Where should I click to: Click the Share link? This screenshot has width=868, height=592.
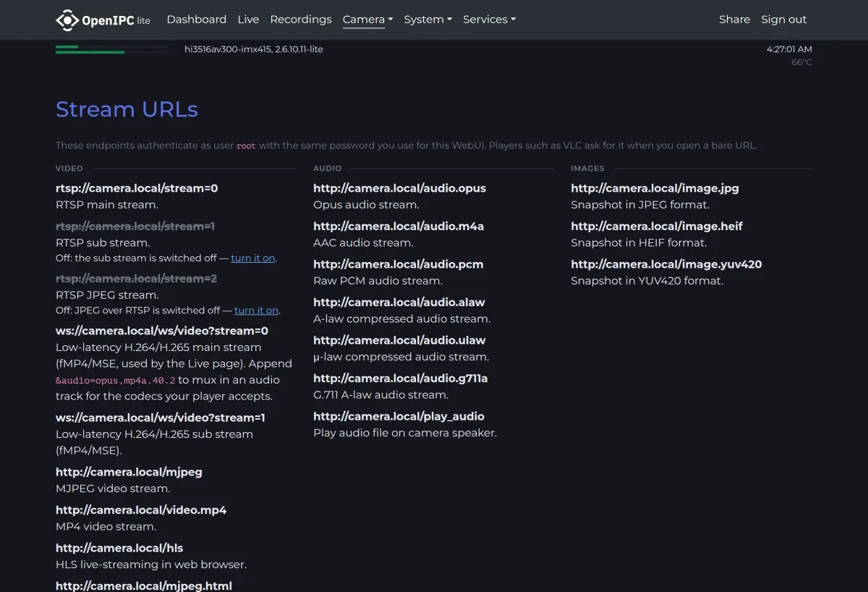click(x=734, y=20)
